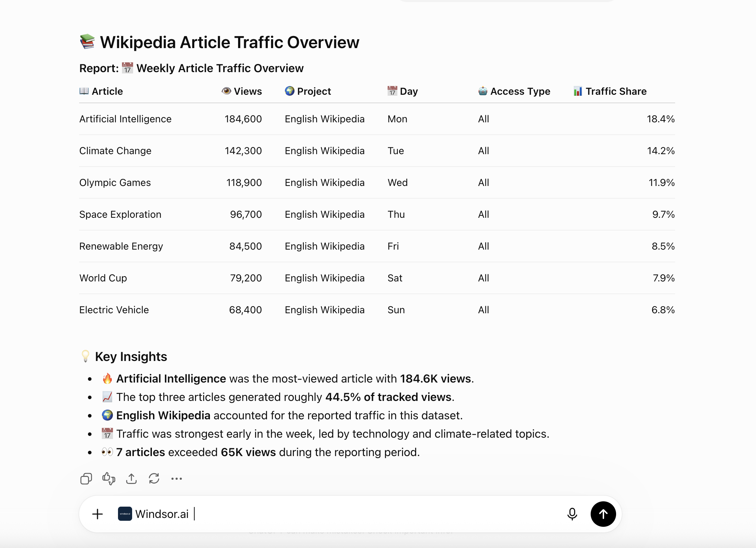756x548 pixels.
Task: Click the Fri day cell
Action: [x=393, y=246]
